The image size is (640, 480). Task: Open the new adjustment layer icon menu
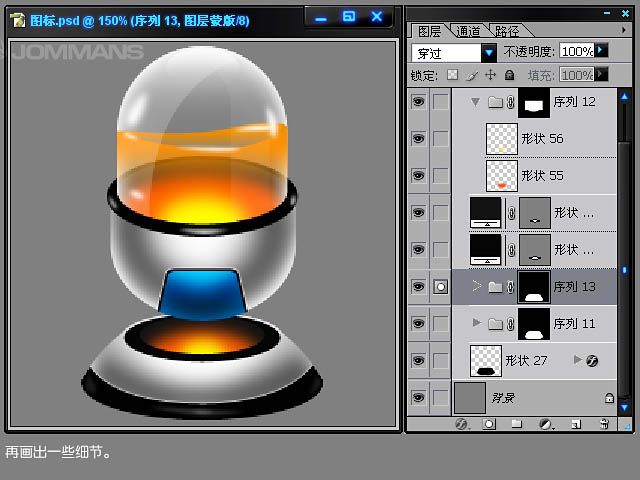click(546, 424)
